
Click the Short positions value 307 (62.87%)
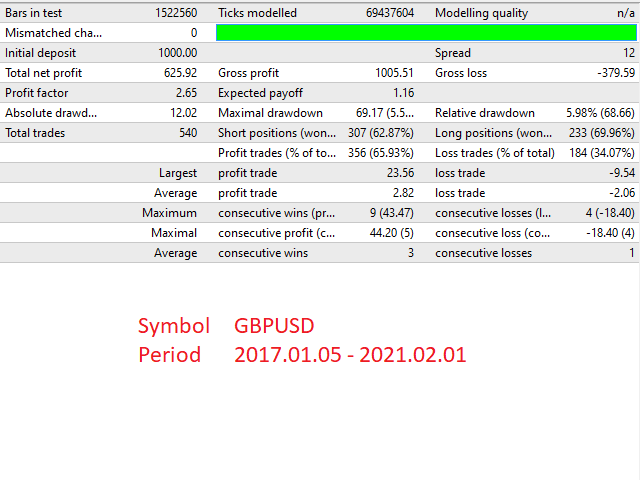coord(381,133)
